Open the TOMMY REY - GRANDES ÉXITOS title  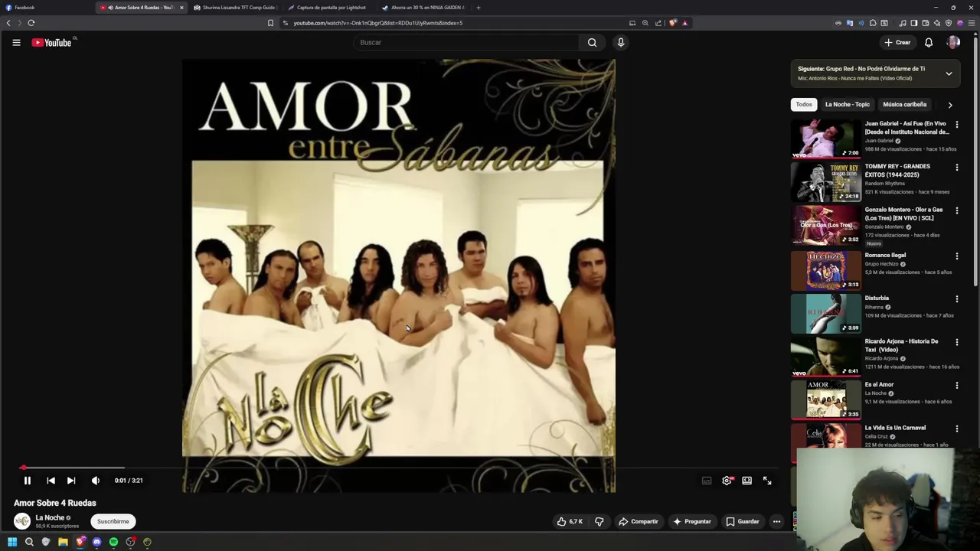click(x=897, y=171)
